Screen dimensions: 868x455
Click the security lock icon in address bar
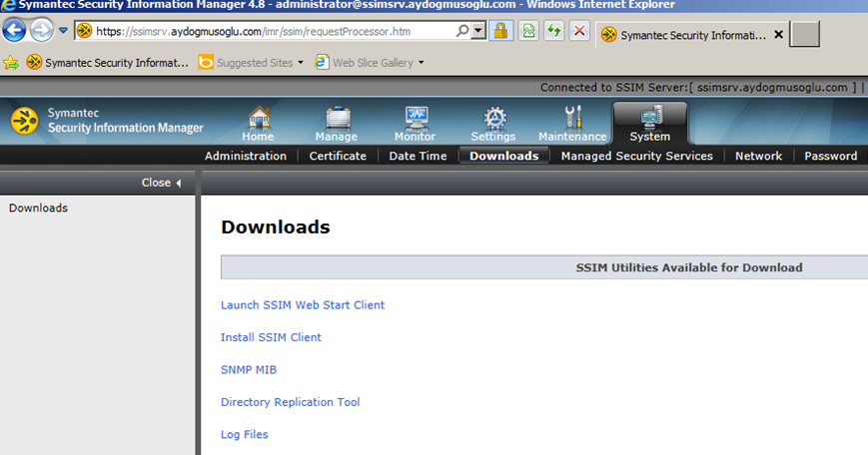click(501, 31)
